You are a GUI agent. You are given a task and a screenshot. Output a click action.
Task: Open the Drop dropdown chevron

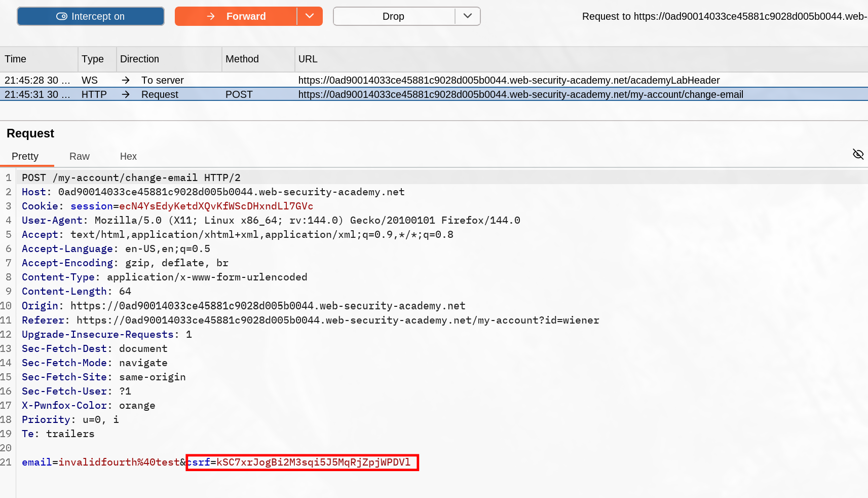pos(468,16)
